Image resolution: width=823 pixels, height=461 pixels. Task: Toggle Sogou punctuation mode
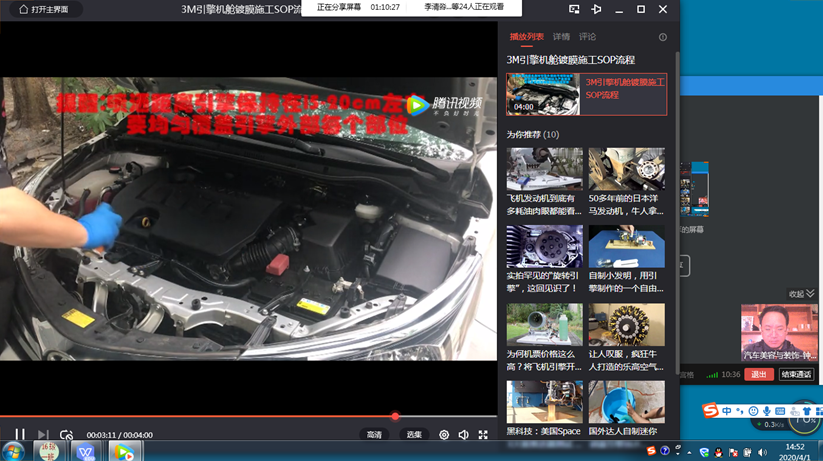pyautogui.click(x=740, y=411)
